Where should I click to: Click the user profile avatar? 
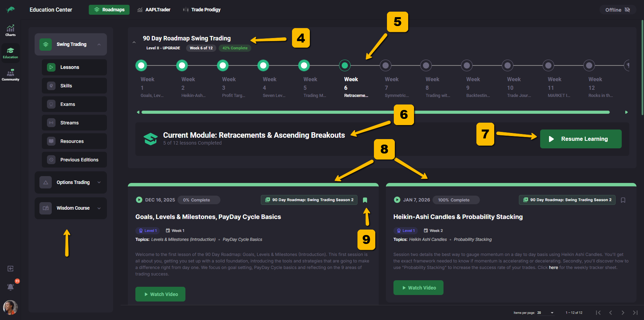(x=10, y=307)
